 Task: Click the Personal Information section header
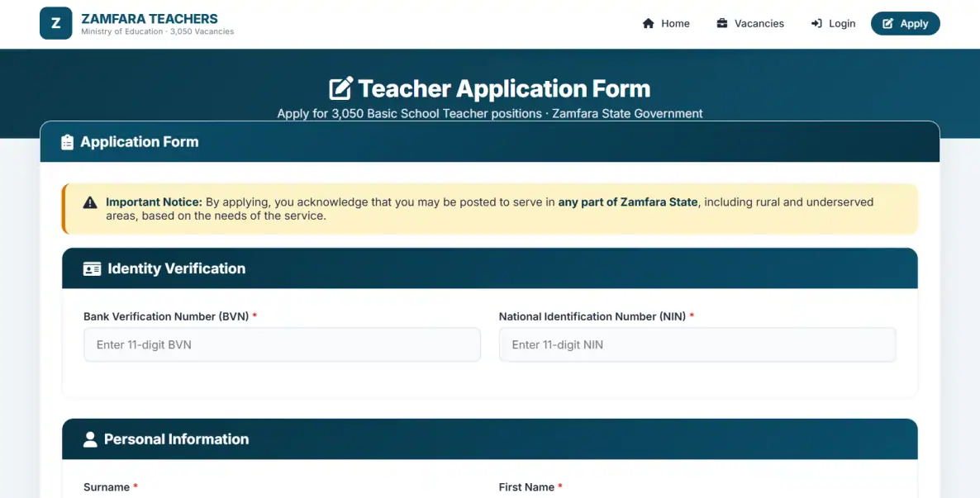[490, 439]
